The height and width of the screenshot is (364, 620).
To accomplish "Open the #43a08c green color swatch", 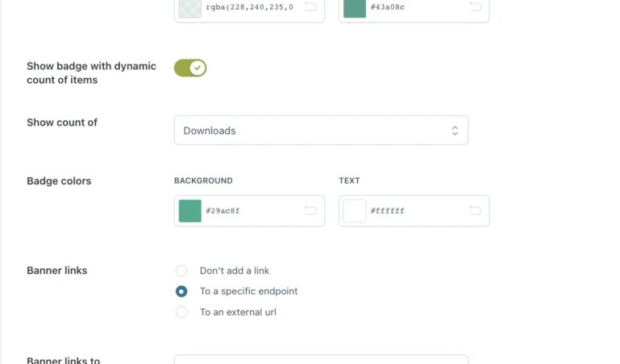I will [355, 8].
